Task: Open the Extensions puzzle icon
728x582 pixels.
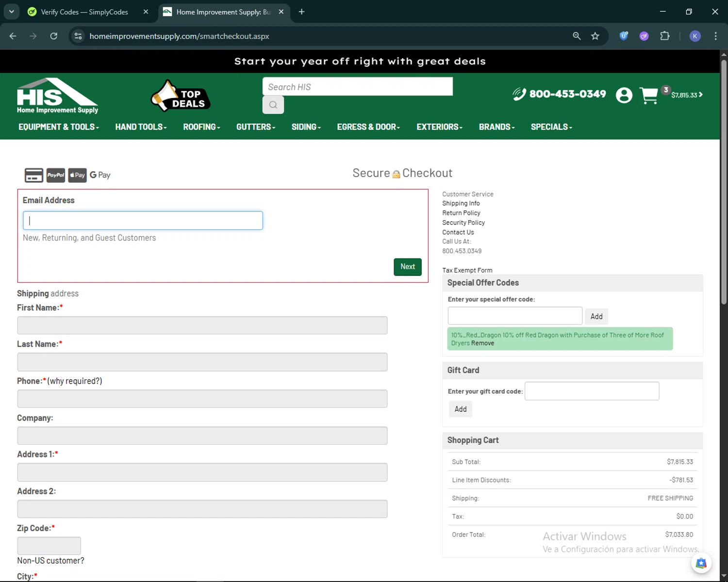Action: (x=665, y=36)
